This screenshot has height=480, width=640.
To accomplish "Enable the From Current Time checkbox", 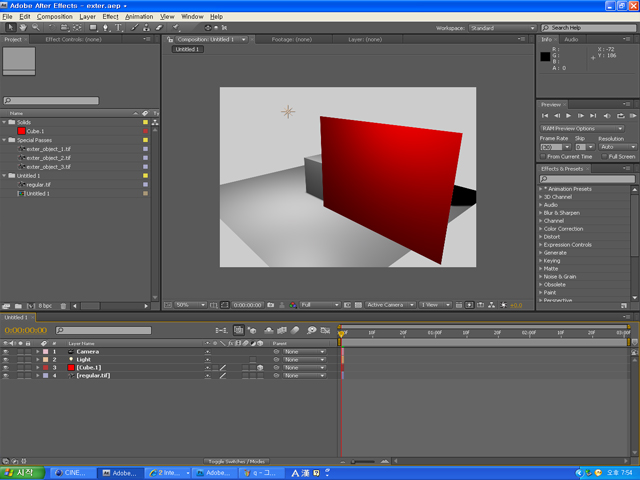I will 543,156.
